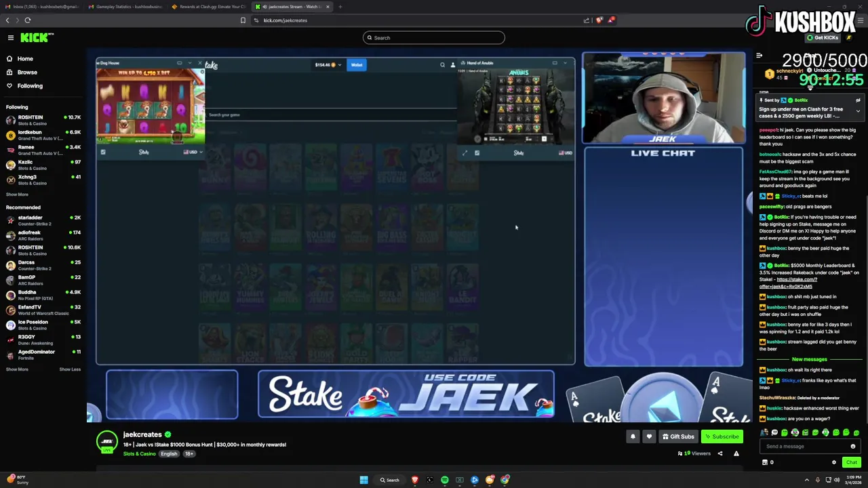Share the page from the address bar
The width and height of the screenshot is (868, 488).
[x=587, y=20]
